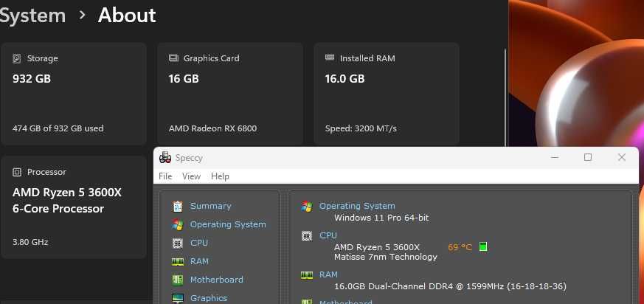
Task: Click the Graphics monitor icon in Speccy sidebar
Action: pos(178,298)
